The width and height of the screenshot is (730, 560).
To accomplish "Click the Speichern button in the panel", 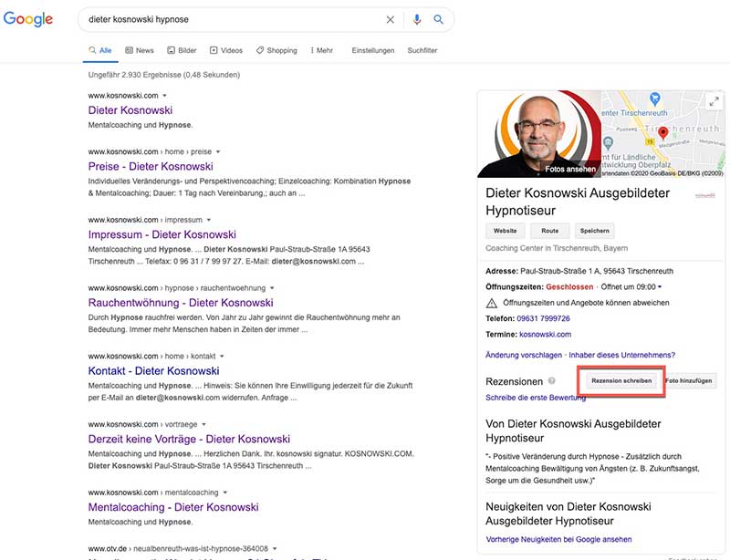I will pyautogui.click(x=594, y=231).
